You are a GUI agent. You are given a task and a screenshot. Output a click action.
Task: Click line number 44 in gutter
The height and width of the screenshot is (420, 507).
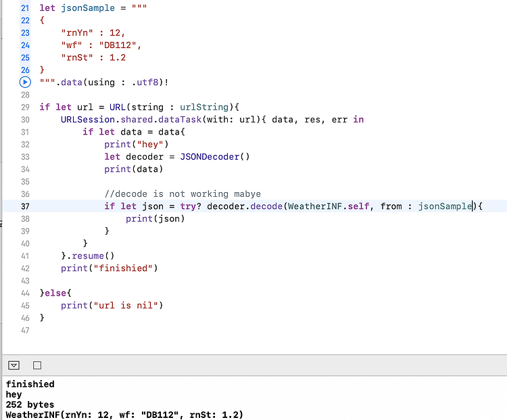(25, 293)
